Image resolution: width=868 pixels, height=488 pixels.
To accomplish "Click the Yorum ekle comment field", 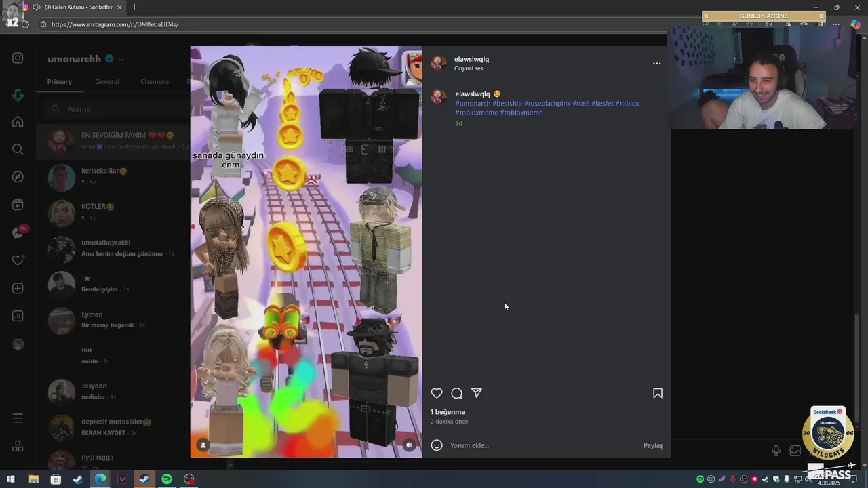I will [542, 445].
